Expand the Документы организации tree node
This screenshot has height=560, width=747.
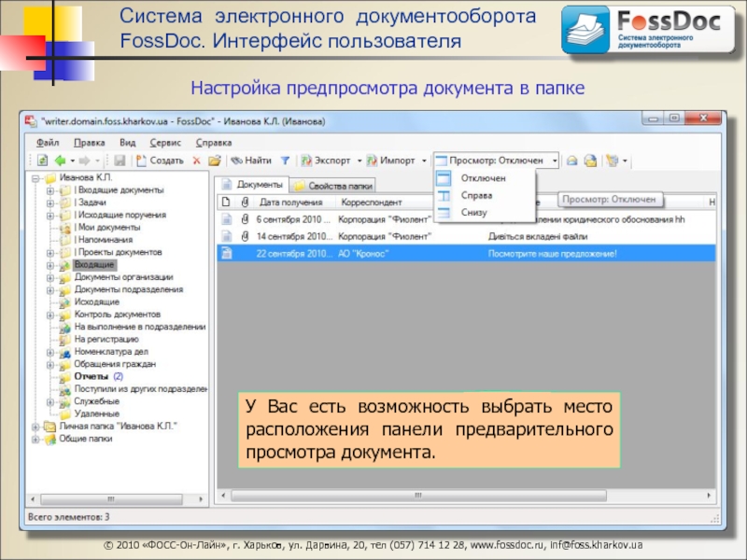click(x=50, y=277)
